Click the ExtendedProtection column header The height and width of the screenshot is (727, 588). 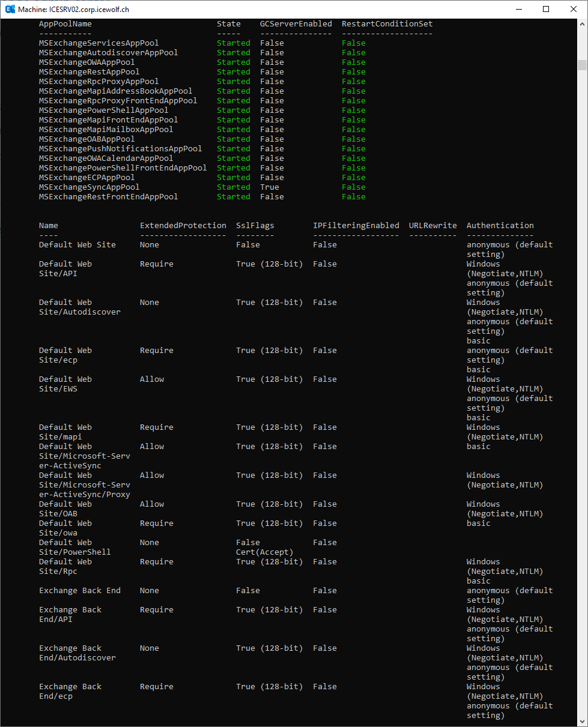[183, 226]
